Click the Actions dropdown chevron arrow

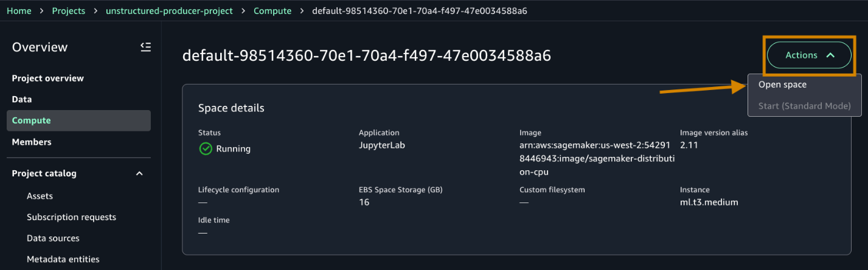coord(830,55)
